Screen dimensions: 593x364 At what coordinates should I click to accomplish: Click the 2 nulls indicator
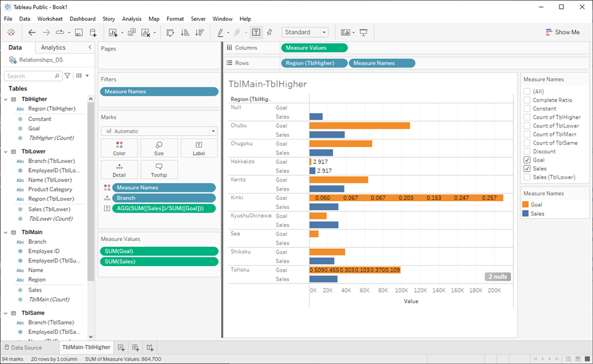click(498, 276)
